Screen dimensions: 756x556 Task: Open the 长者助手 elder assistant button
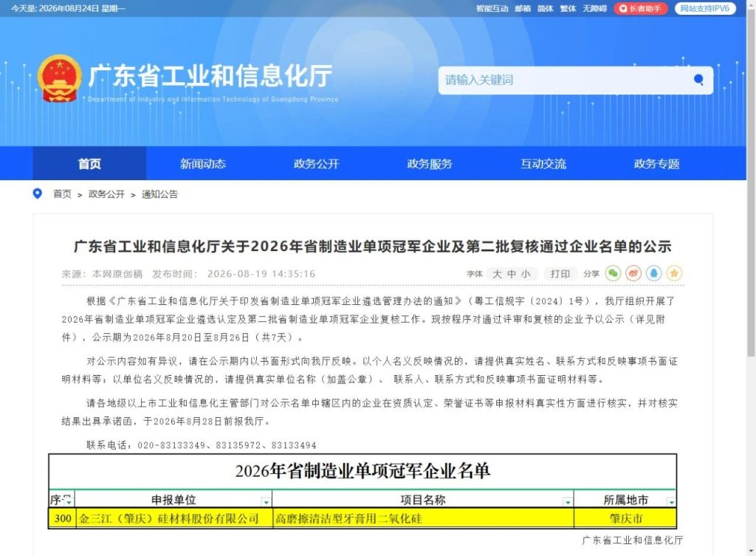[x=640, y=8]
